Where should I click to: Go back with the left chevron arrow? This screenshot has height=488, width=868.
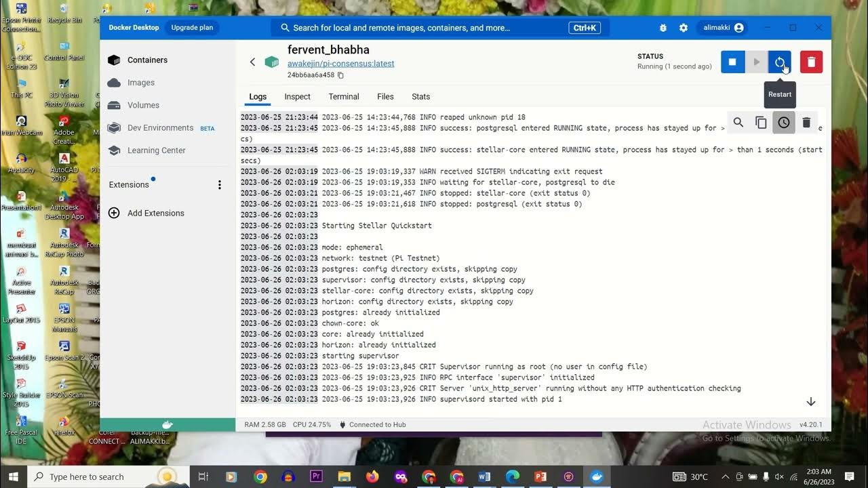pyautogui.click(x=252, y=62)
